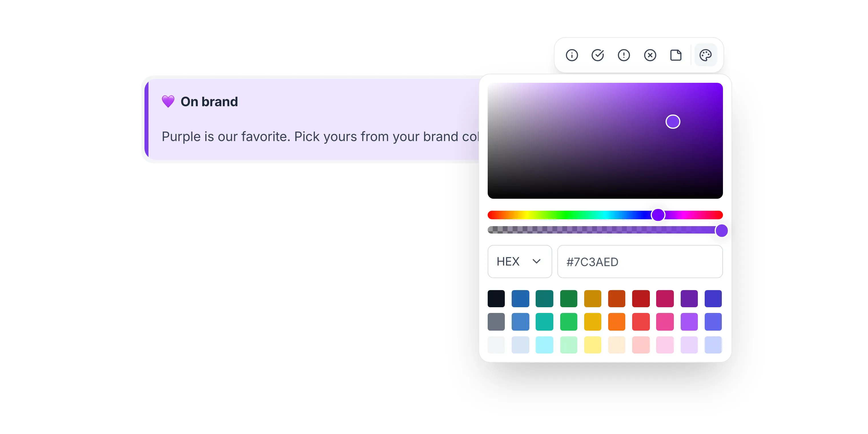Click the purple heart emoji icon
The image size is (868, 434).
click(168, 101)
